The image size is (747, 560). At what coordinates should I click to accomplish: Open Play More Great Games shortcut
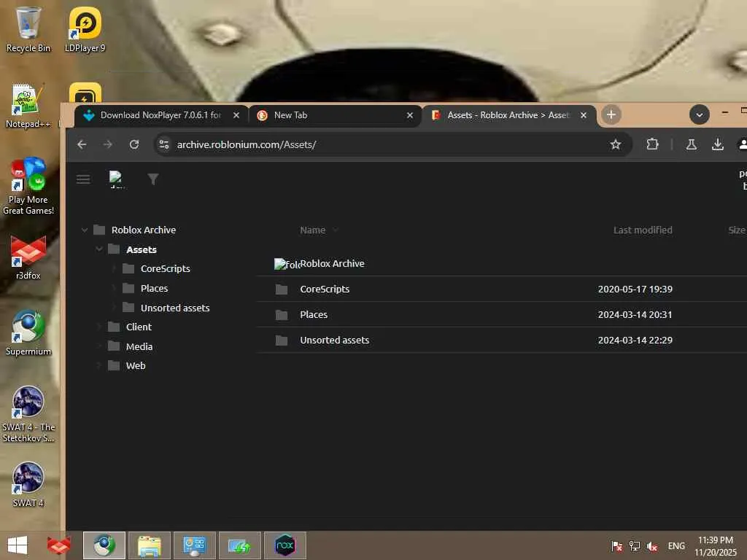(28, 186)
